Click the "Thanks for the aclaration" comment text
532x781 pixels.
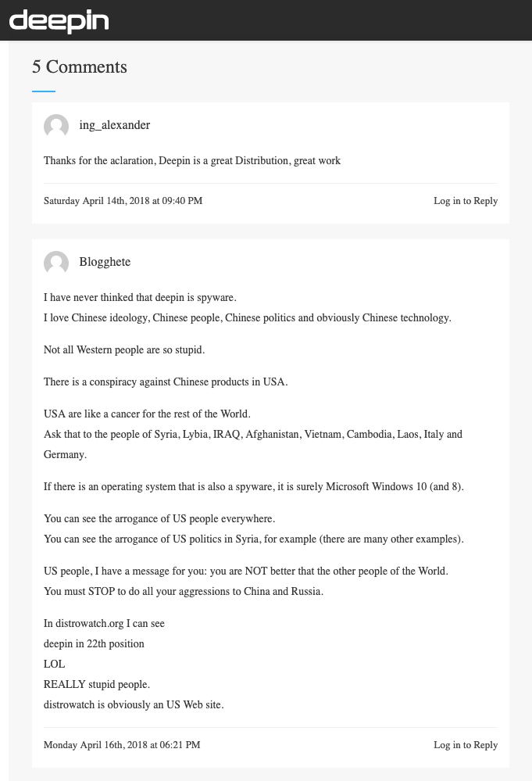point(192,161)
